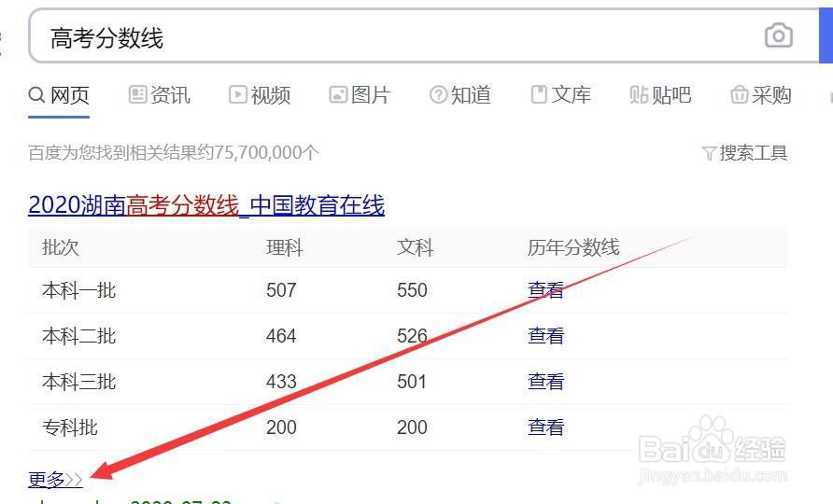The image size is (833, 504).
Task: Click the shopping bag icon beside 采购
Action: coord(739,94)
